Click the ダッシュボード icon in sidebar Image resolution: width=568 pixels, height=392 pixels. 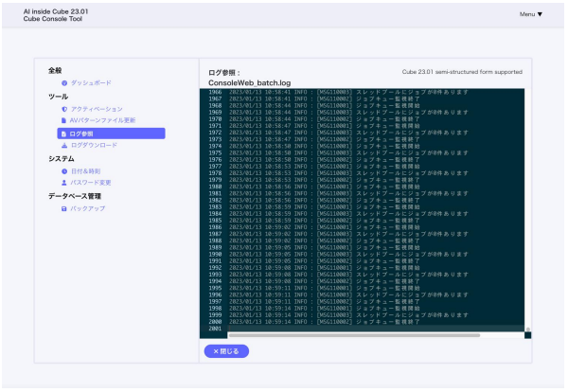point(64,83)
